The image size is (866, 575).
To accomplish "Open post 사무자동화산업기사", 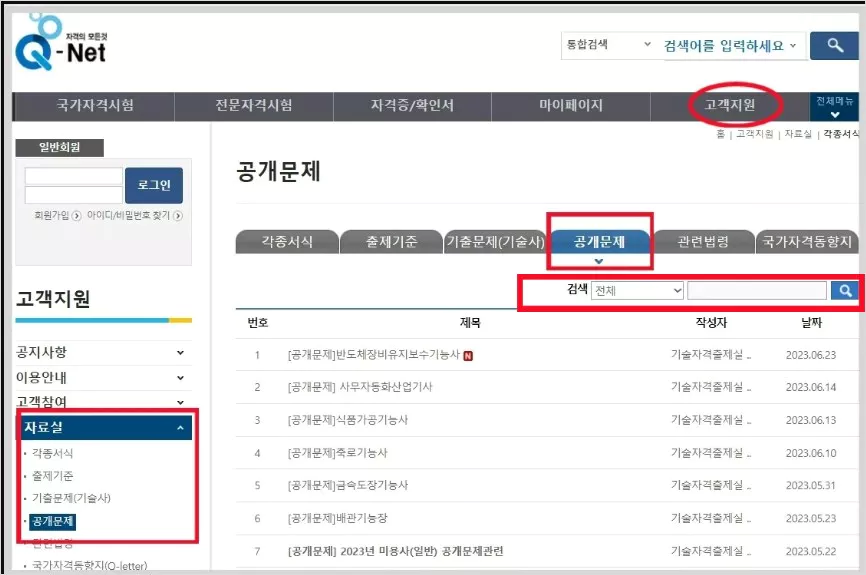I will (360, 387).
